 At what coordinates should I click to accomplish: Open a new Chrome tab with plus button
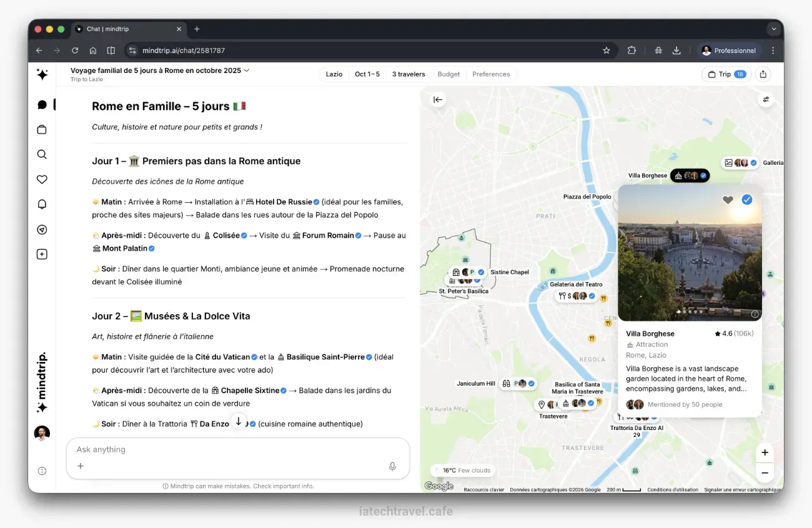click(x=197, y=29)
